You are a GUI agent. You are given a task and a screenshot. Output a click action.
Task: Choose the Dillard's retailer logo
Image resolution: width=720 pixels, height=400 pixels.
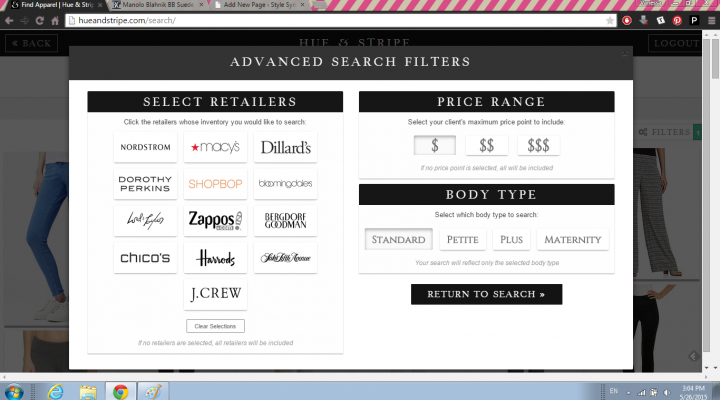(x=285, y=147)
